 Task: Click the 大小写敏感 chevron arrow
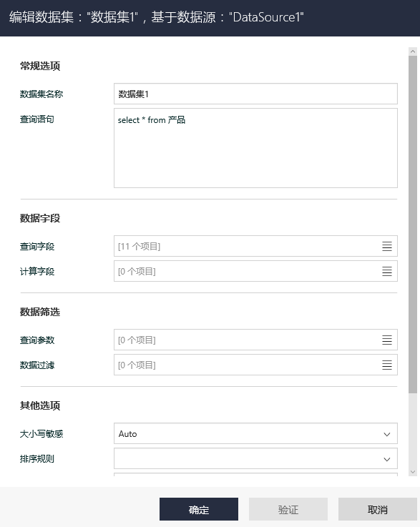point(386,434)
